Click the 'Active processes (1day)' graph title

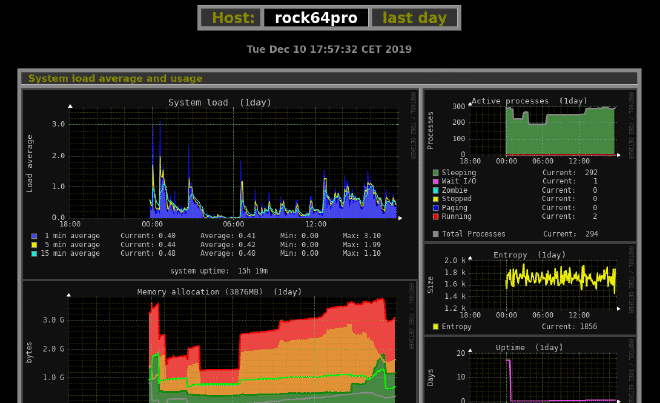point(529,101)
